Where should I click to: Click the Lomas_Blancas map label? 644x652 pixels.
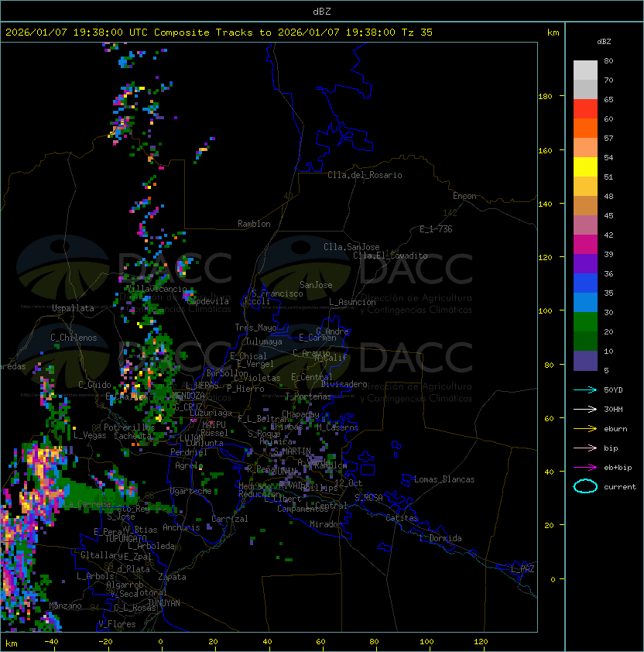[x=444, y=479]
